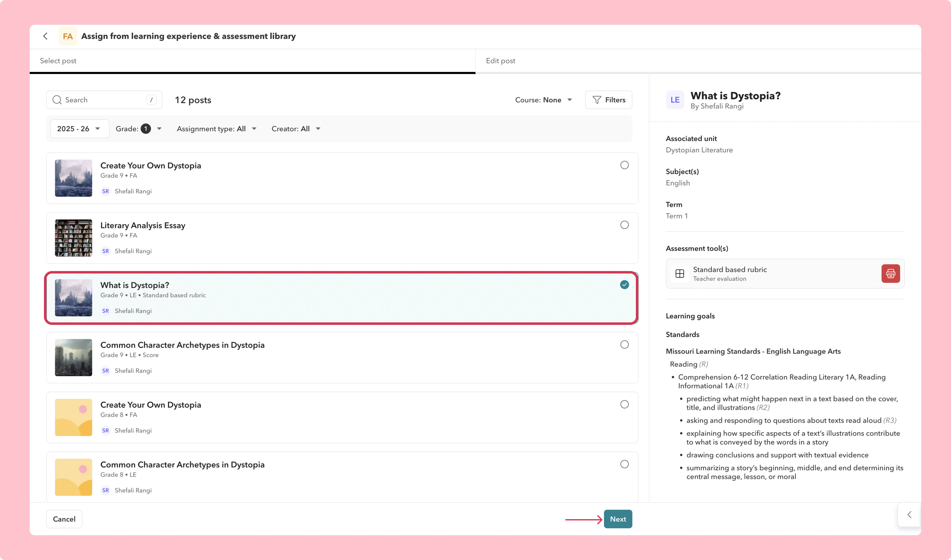Viewport: 951px width, 560px height.
Task: Select Grade 9 Common Character Archetypes radio
Action: coord(624,345)
